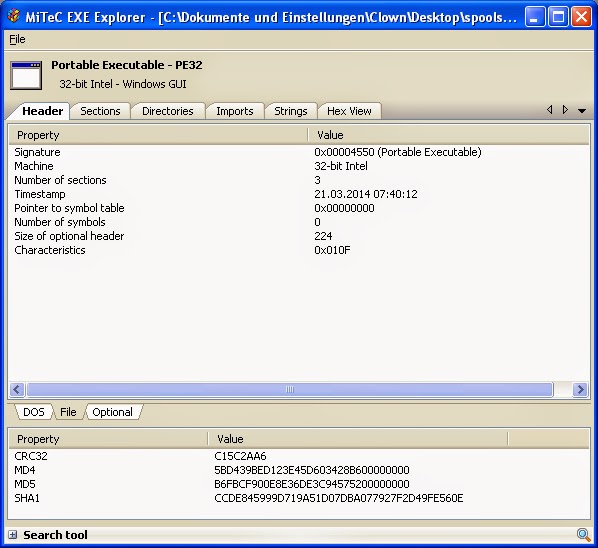This screenshot has height=548, width=598.
Task: Click the value 0x00004550 (Portable Executable)
Action: pyautogui.click(x=398, y=152)
